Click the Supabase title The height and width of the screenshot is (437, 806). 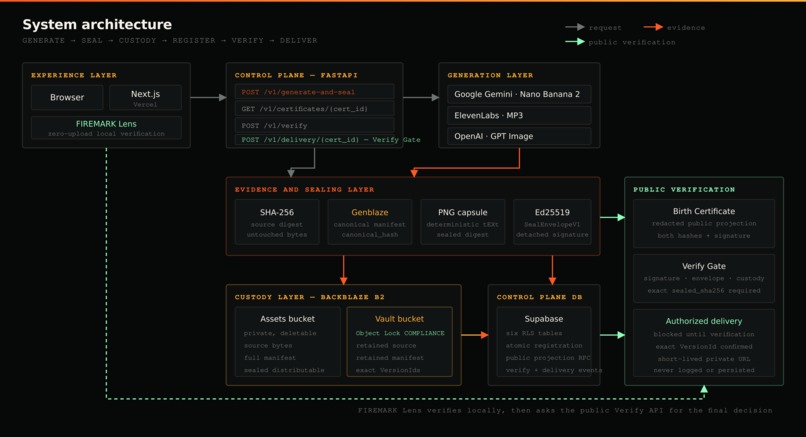[544, 319]
